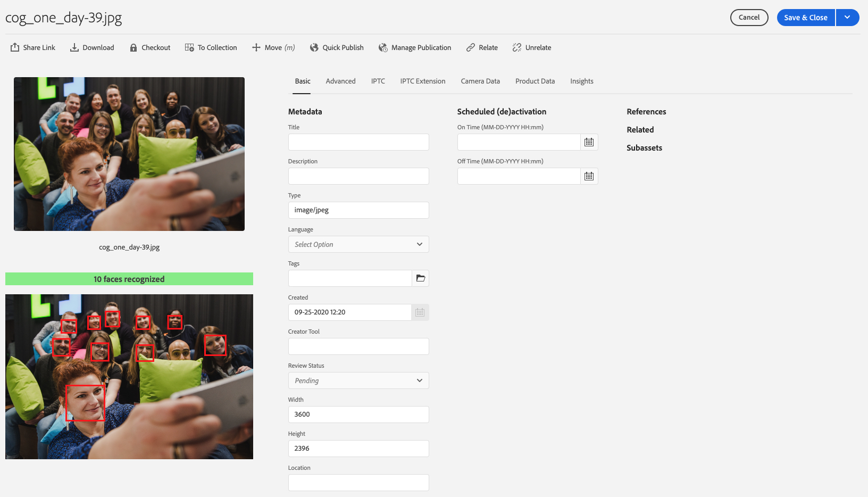
Task: Switch to the Advanced tab
Action: click(341, 81)
